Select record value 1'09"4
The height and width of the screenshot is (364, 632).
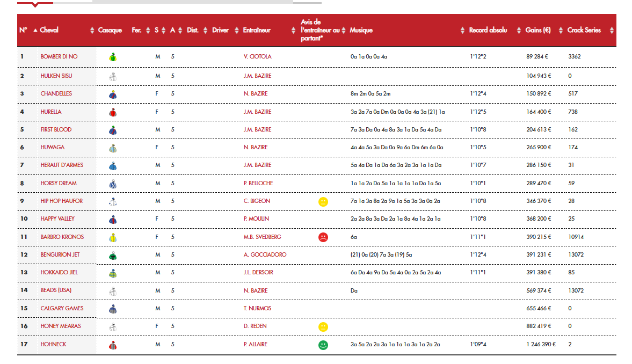click(x=478, y=344)
